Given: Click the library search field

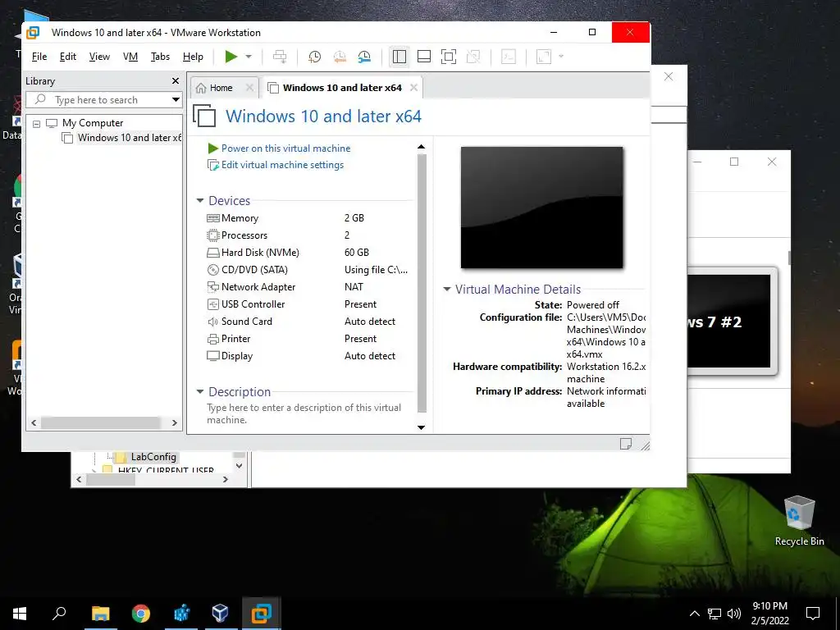Looking at the screenshot, I should click(98, 99).
